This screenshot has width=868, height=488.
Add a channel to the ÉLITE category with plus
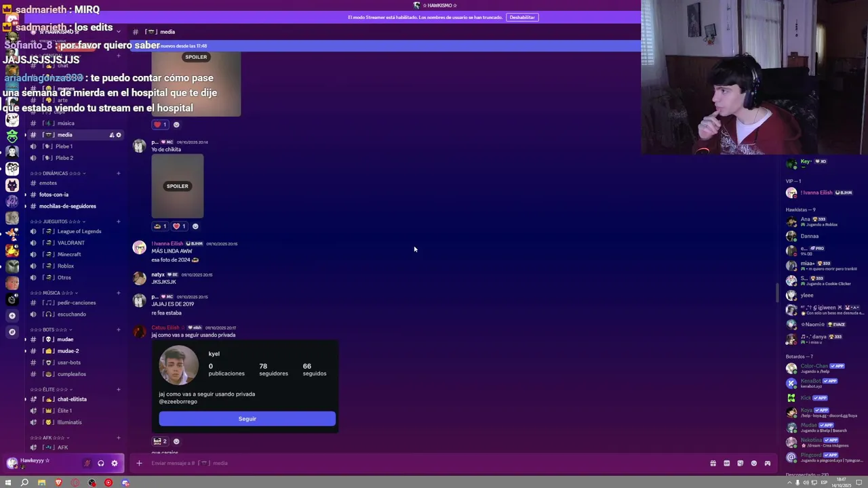click(118, 390)
